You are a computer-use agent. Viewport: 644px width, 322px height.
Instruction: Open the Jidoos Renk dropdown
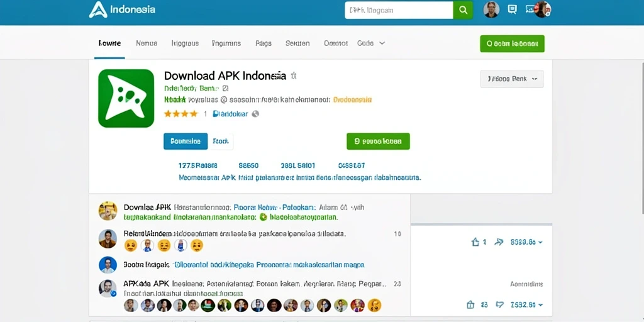(x=512, y=79)
